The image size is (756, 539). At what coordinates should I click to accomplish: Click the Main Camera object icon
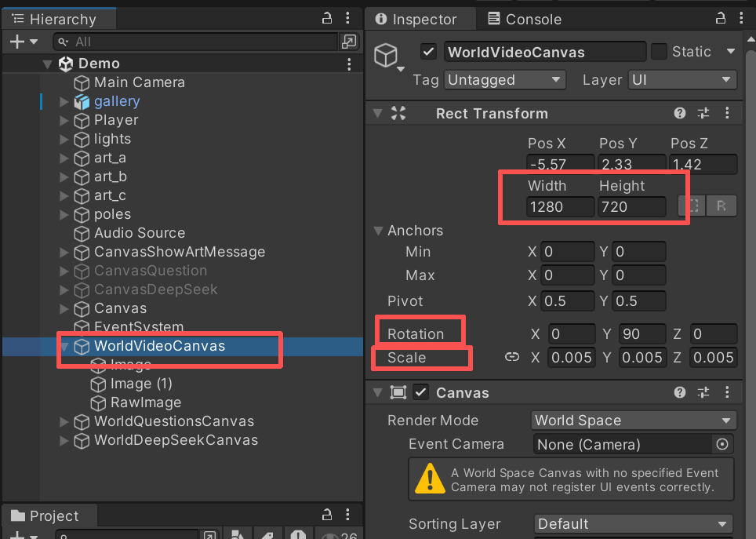(x=82, y=83)
